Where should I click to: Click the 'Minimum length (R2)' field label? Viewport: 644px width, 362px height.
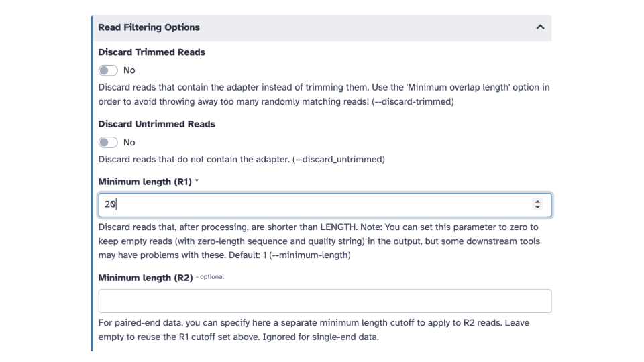(x=146, y=278)
